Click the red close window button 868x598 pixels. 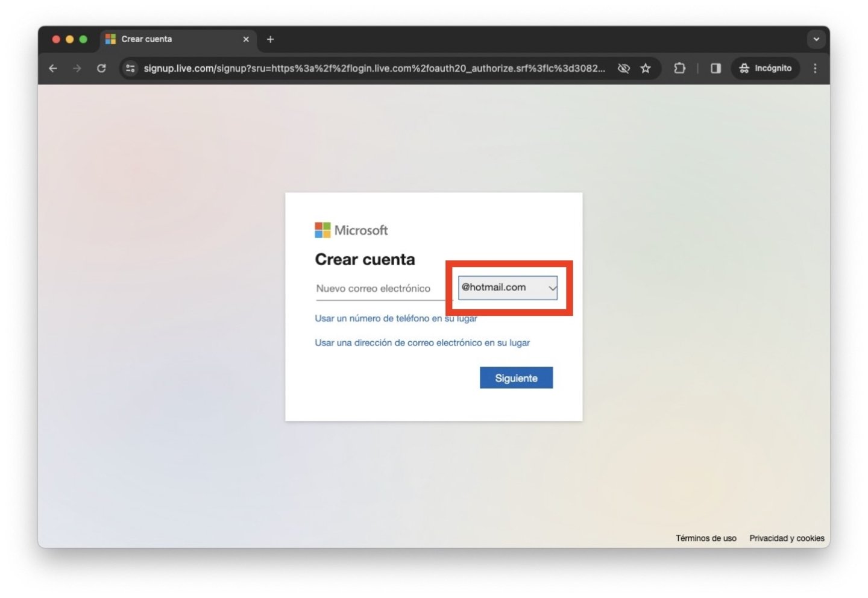click(56, 39)
